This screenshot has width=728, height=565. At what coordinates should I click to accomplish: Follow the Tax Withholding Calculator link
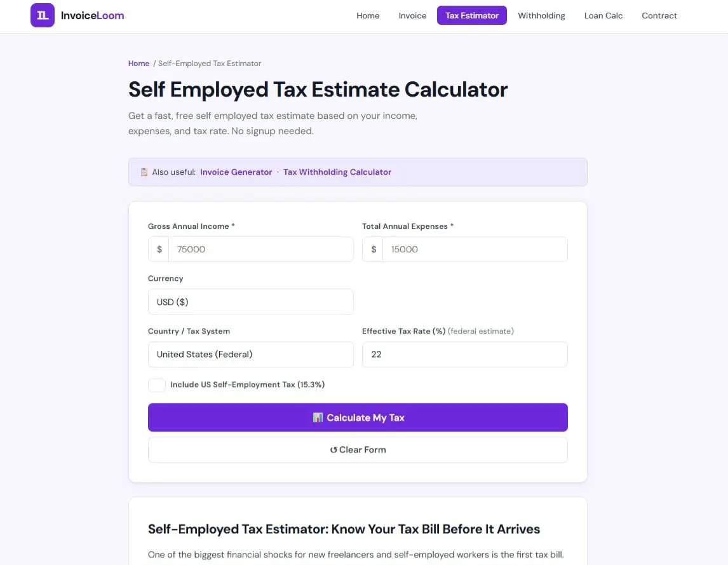(337, 172)
